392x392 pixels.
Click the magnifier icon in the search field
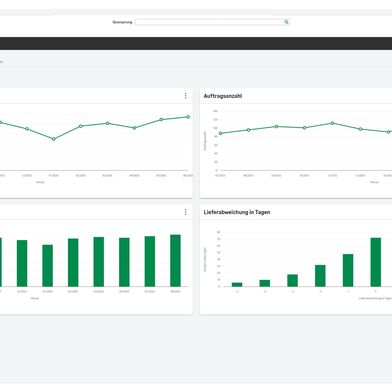click(x=286, y=22)
